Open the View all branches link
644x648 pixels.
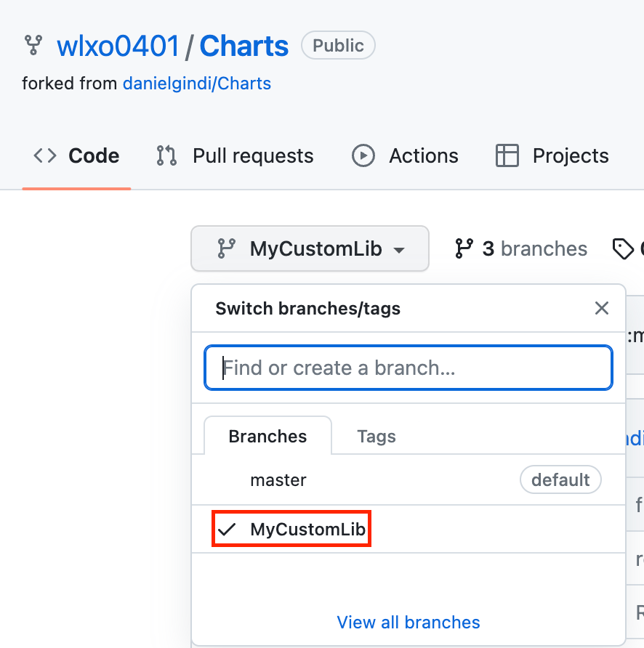coord(408,623)
